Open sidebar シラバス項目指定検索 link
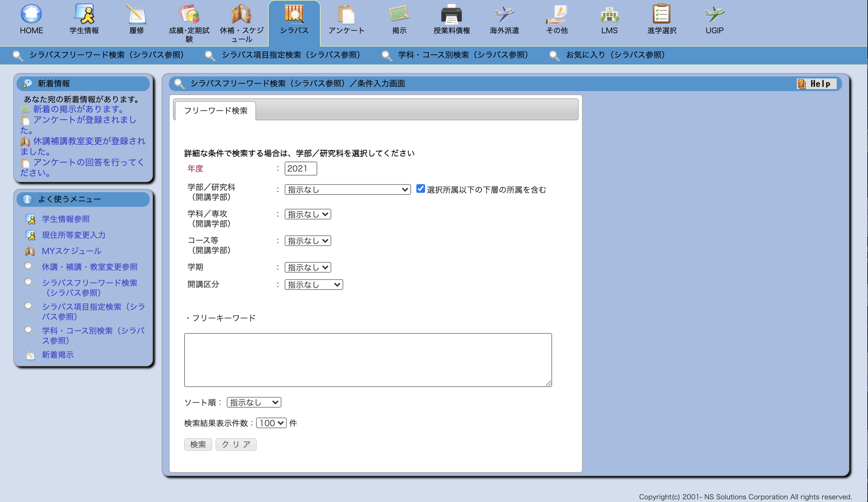Viewport: 868px width, 502px height. pos(93,312)
